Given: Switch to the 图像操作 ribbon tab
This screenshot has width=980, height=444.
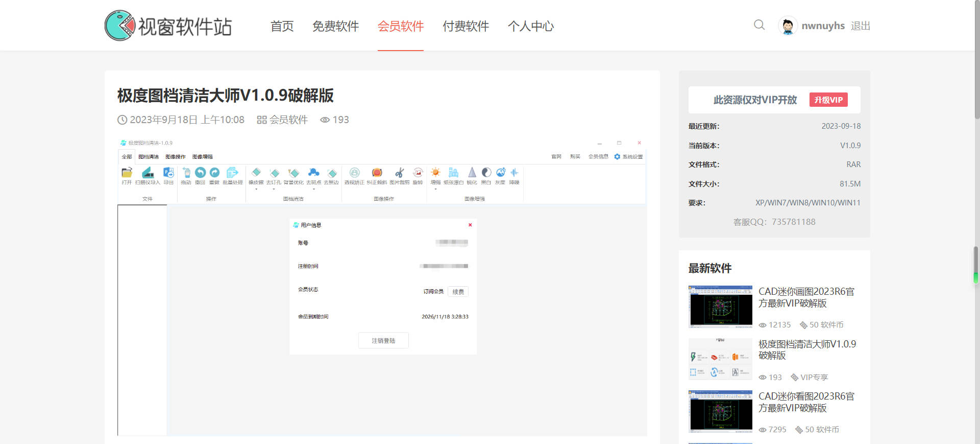Looking at the screenshot, I should (176, 157).
